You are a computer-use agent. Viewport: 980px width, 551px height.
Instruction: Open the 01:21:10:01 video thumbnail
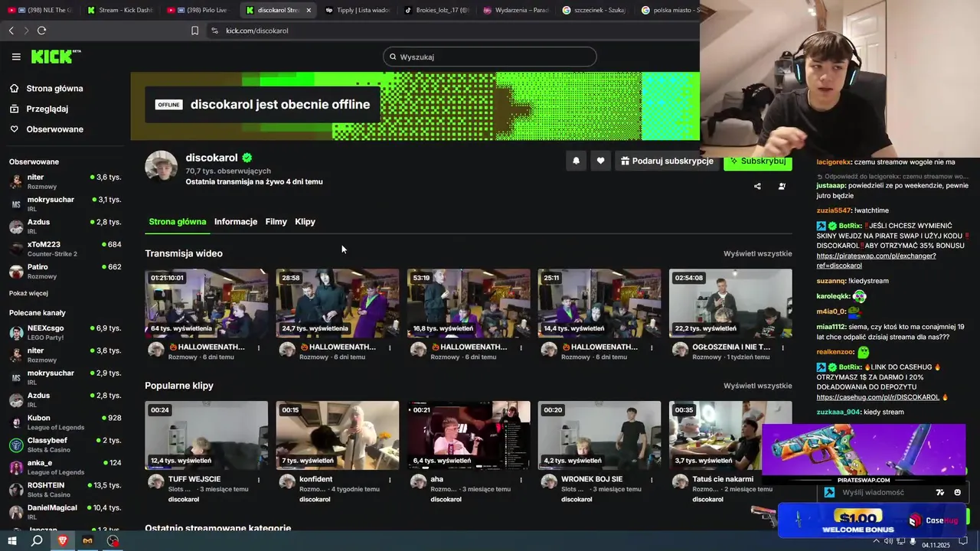click(207, 303)
